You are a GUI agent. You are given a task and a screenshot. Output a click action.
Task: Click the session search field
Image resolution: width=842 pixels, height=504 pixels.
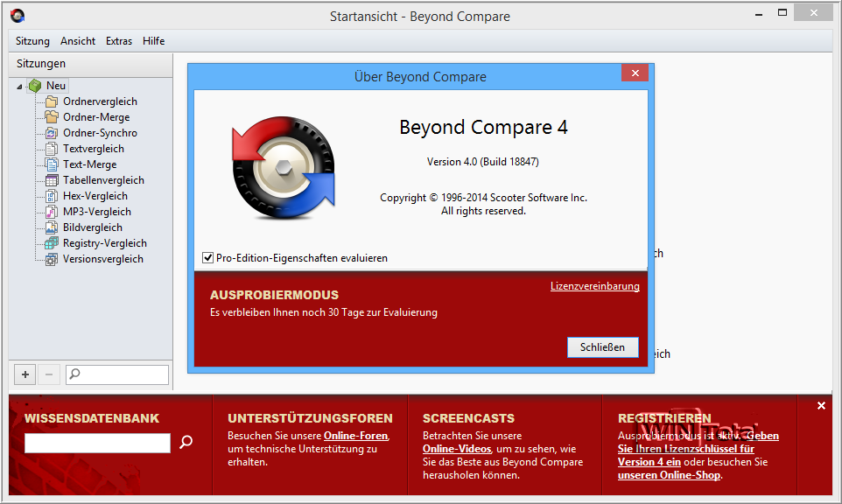[x=117, y=374]
